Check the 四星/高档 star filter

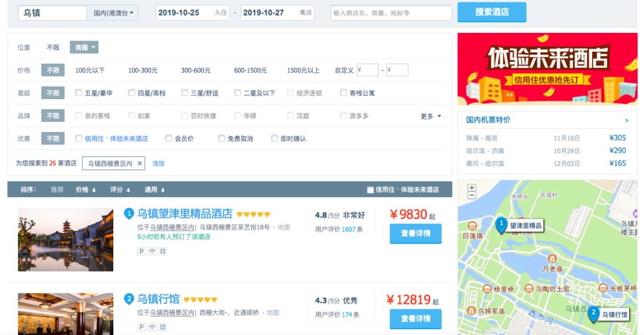click(131, 93)
